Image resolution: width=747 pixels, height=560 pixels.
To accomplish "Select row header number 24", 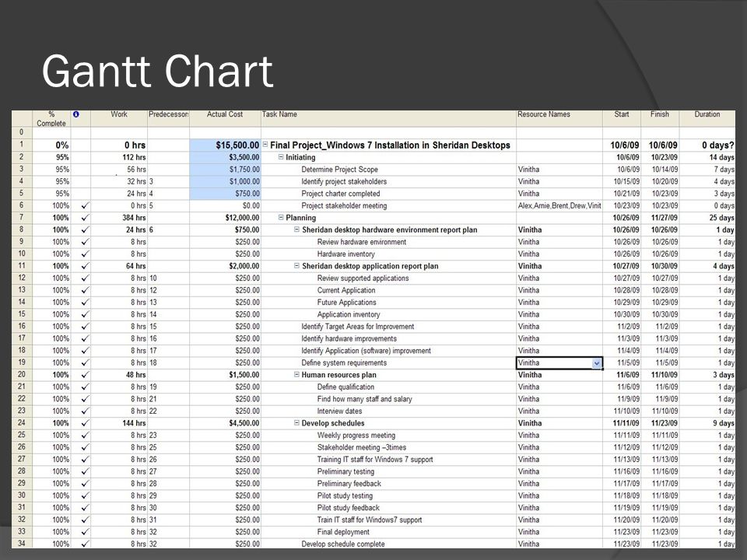I will (22, 423).
